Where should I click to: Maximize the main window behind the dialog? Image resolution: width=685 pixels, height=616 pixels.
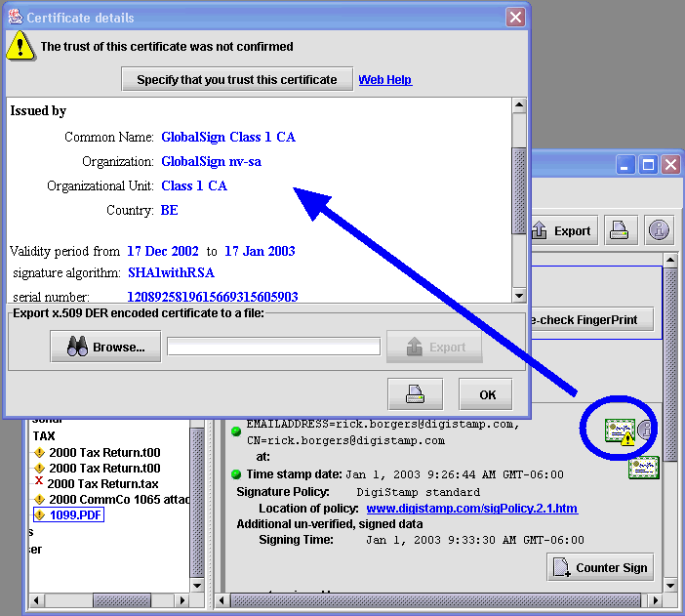[x=648, y=165]
